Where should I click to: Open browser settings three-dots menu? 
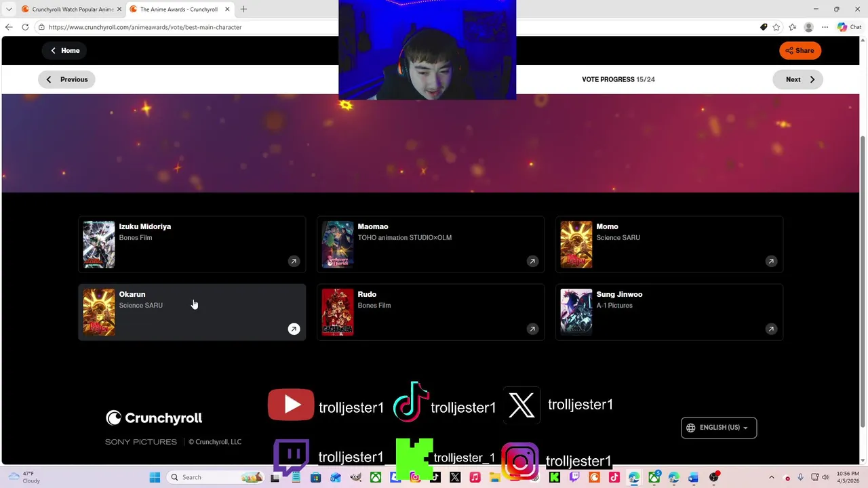825,27
